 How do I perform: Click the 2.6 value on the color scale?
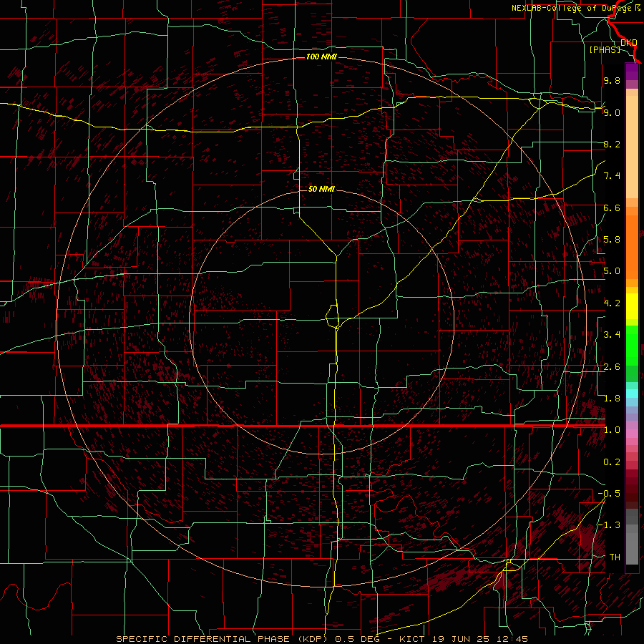click(x=612, y=367)
